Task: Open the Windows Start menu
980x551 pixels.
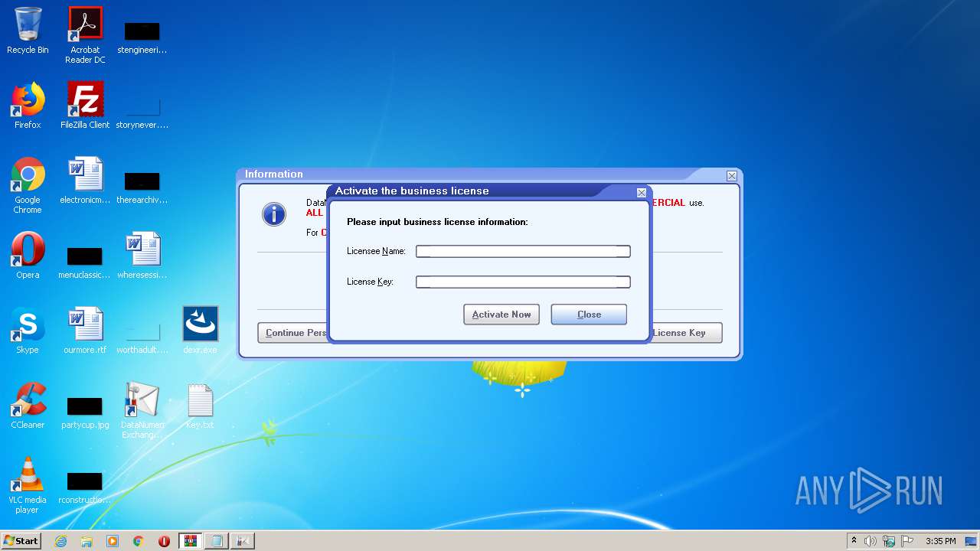Action: [x=21, y=540]
